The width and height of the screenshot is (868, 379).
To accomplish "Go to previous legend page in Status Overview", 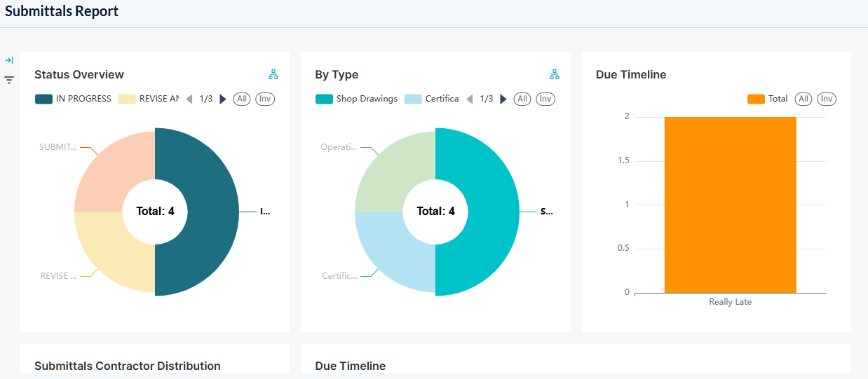I will (x=189, y=99).
